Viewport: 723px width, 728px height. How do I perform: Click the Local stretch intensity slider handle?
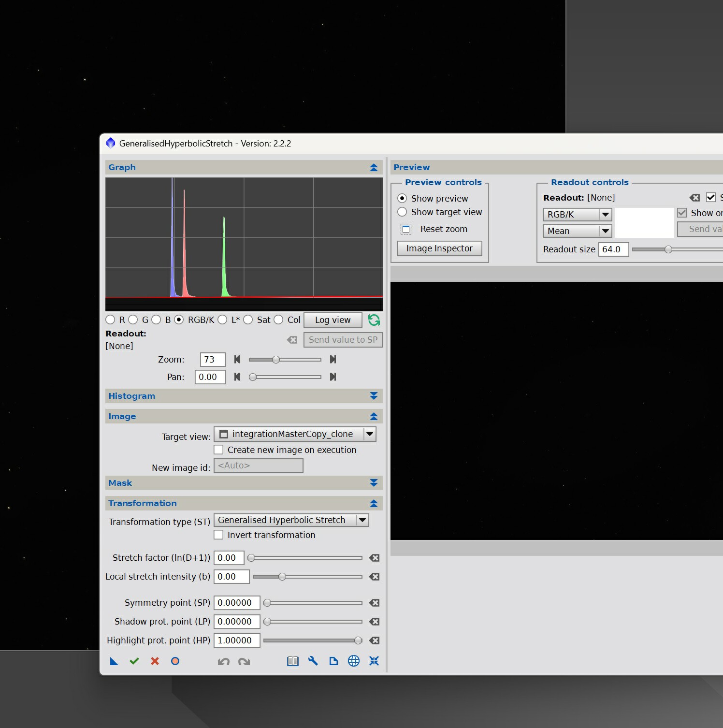point(282,577)
